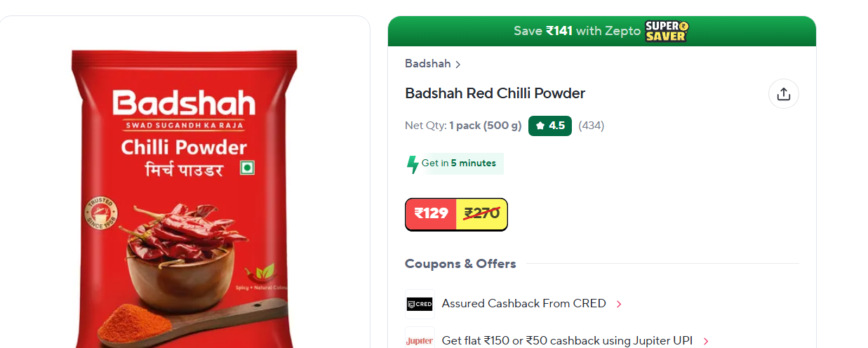
Task: Expand the CRED cashback offer arrow
Action: point(619,304)
